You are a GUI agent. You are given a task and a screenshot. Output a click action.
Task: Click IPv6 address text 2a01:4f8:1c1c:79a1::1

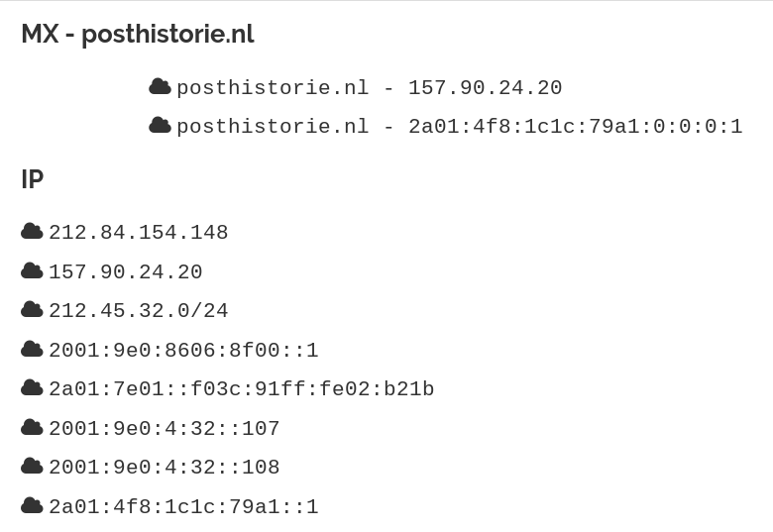coord(183,507)
